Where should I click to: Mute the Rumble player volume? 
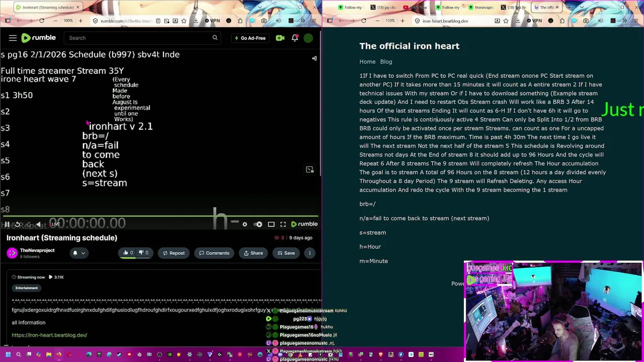click(38, 224)
